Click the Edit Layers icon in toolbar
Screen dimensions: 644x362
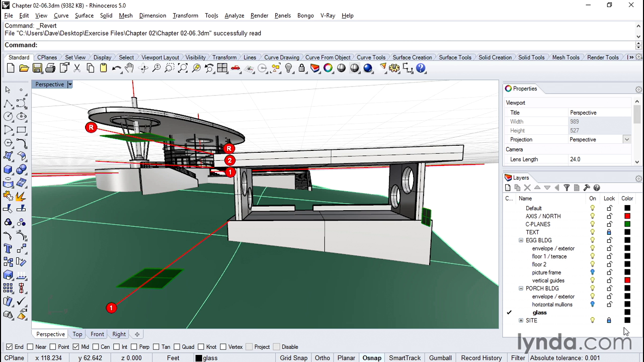tap(315, 68)
